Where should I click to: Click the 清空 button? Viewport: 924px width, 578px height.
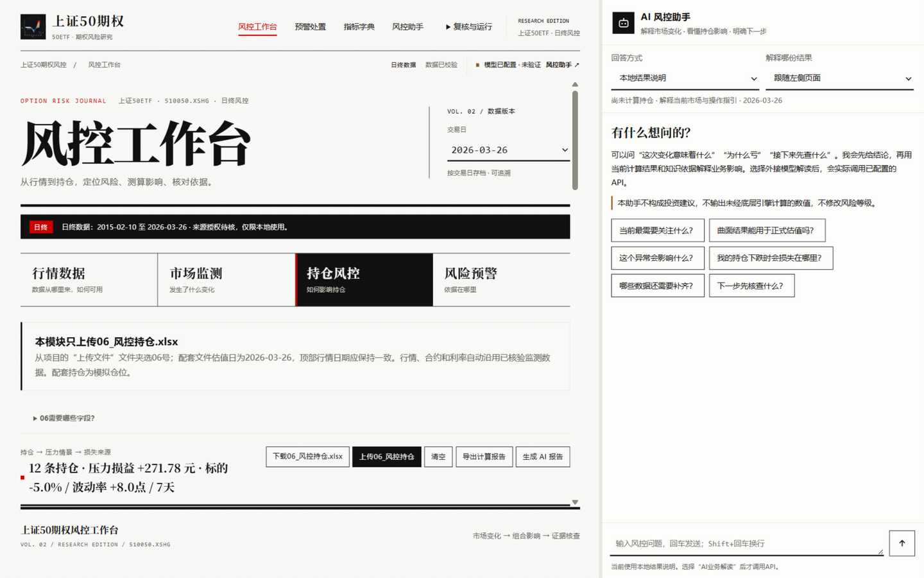tap(438, 457)
